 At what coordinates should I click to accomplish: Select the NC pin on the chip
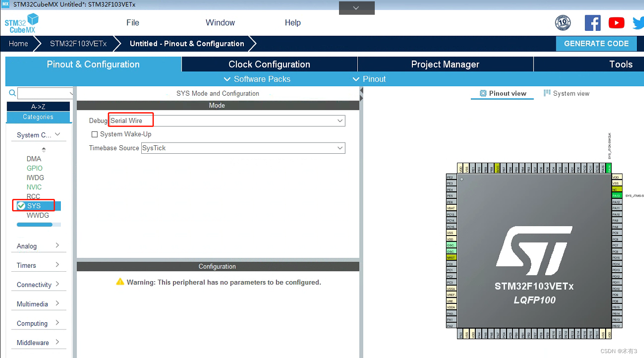(x=617, y=190)
